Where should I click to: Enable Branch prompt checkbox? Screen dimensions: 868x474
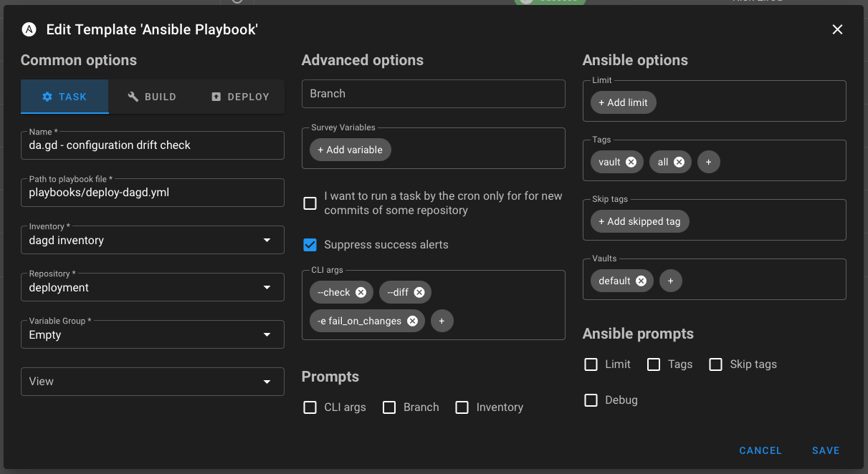[389, 407]
